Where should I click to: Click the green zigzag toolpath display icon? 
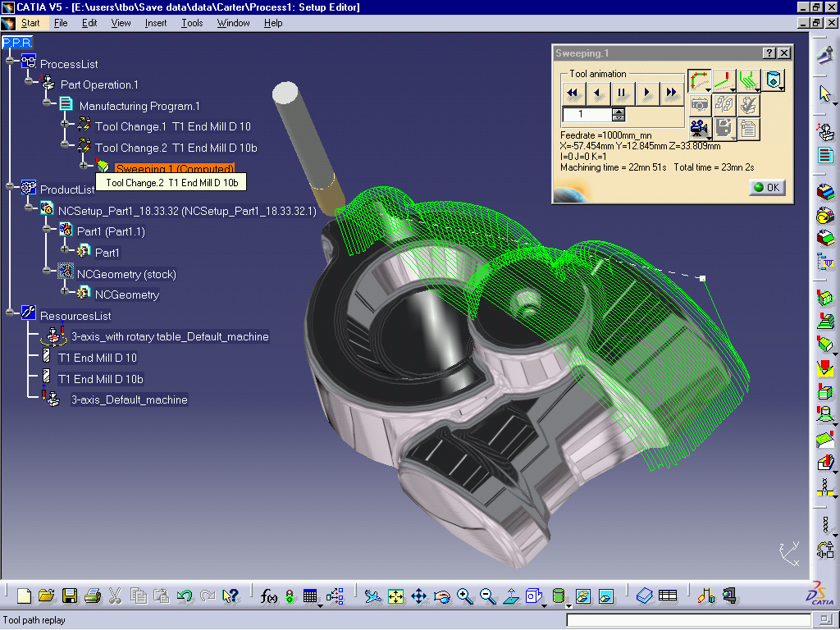pyautogui.click(x=748, y=81)
